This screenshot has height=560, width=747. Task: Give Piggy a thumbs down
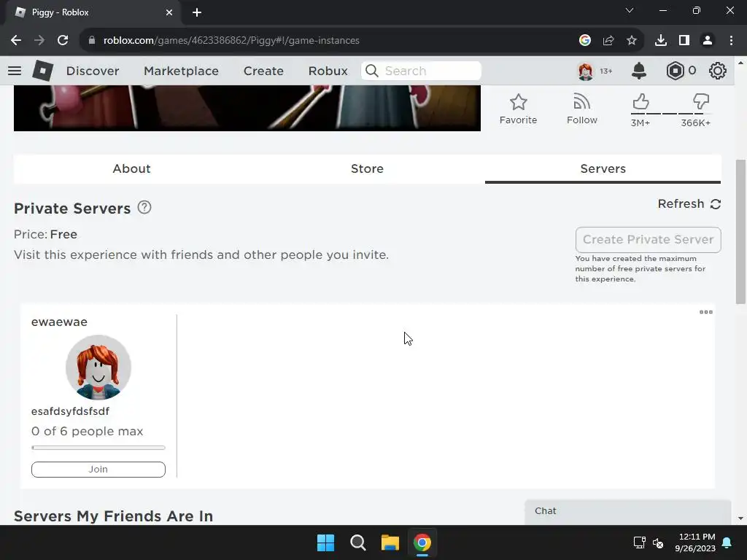click(701, 101)
